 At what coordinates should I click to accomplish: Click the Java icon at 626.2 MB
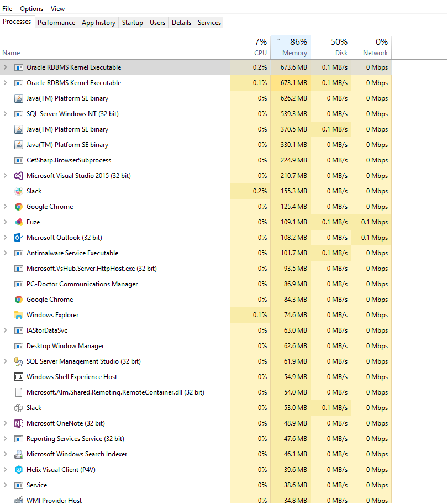coord(19,98)
